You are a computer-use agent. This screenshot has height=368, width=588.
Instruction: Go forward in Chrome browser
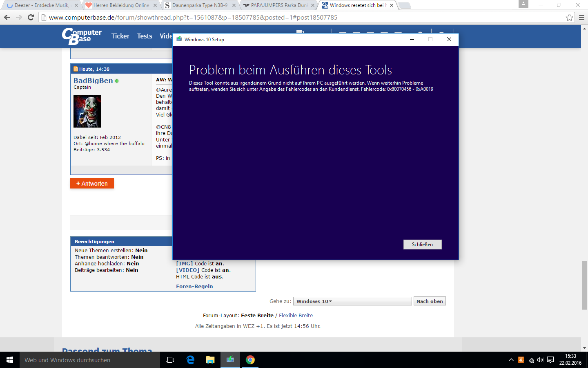pos(19,17)
